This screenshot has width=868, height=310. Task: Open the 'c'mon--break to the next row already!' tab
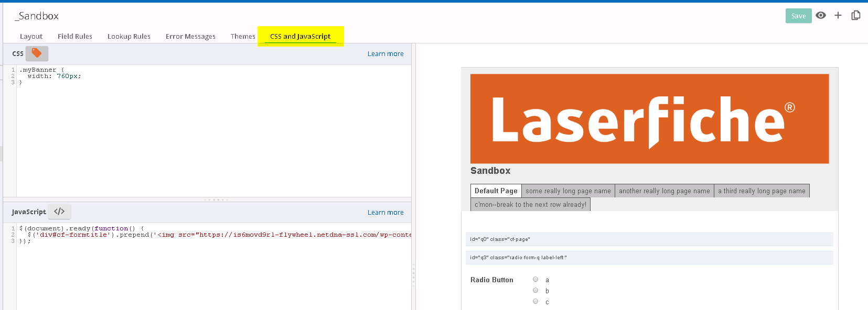530,205
